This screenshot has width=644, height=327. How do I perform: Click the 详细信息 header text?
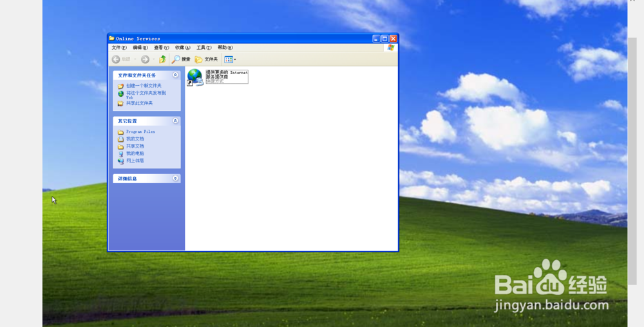128,179
